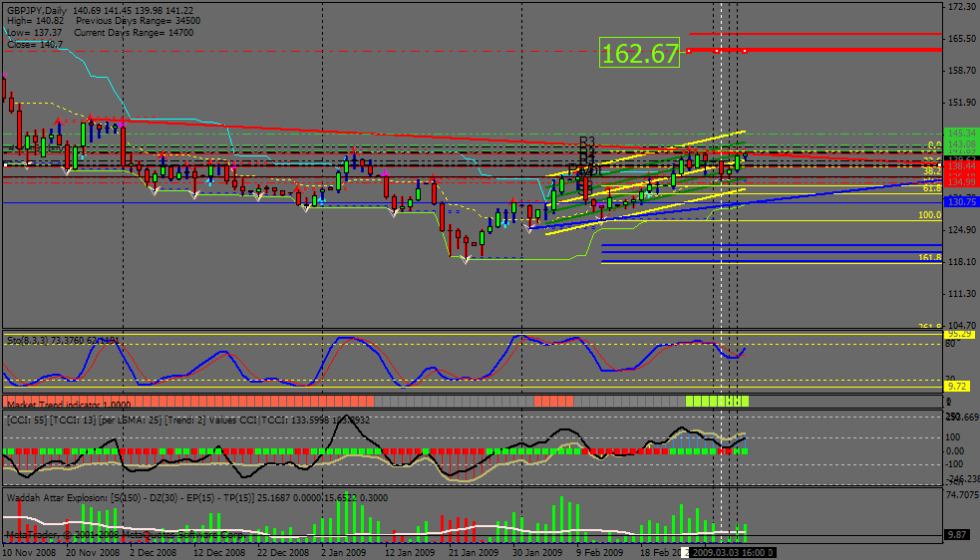
Task: Click the 2009.03.03 16:00 crosshair time tag
Action: pos(731,552)
